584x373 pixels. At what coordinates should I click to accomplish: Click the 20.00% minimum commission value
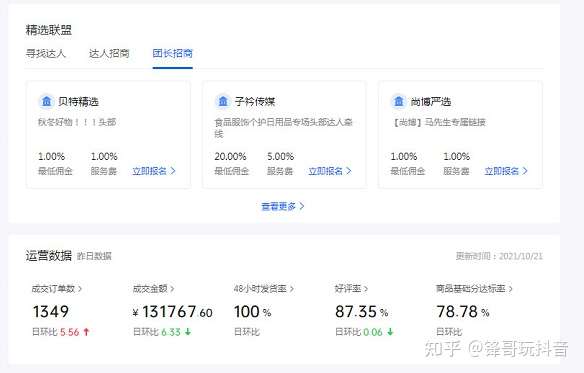click(230, 157)
